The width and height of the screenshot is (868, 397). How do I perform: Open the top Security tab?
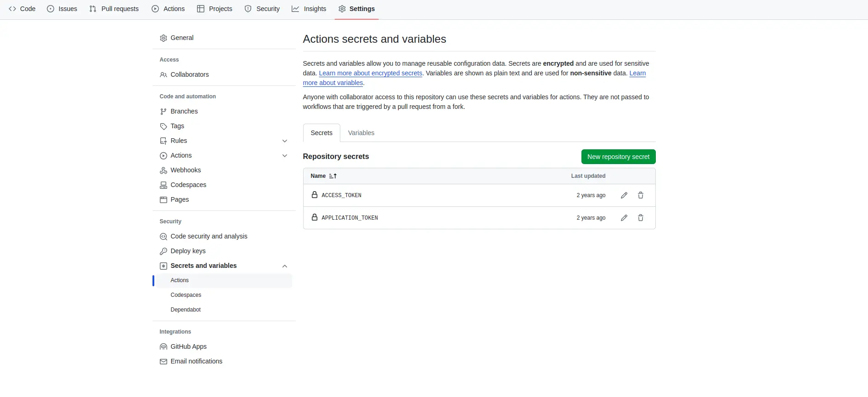[262, 9]
